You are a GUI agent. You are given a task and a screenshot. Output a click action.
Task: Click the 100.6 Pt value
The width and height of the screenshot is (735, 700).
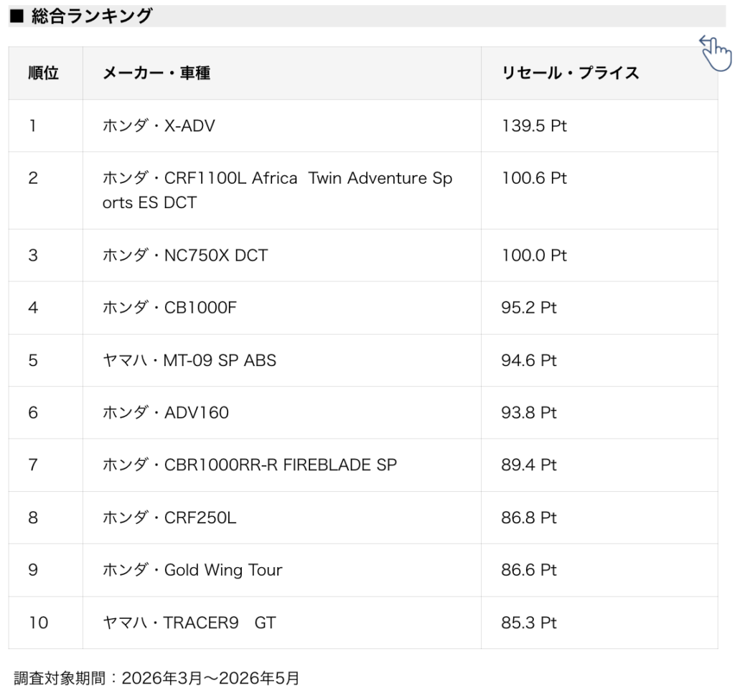tap(534, 178)
